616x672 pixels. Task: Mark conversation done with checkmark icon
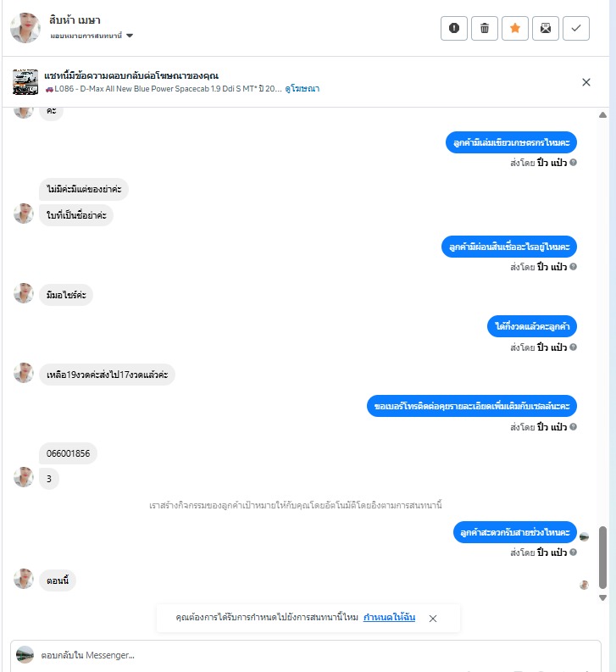pyautogui.click(x=575, y=28)
